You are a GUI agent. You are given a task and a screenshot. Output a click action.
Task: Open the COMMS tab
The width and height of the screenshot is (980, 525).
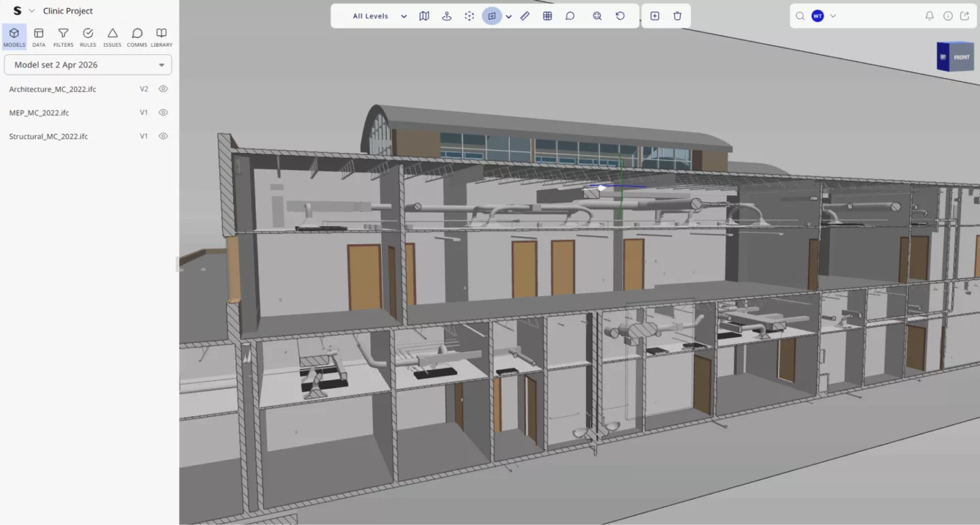pos(137,37)
